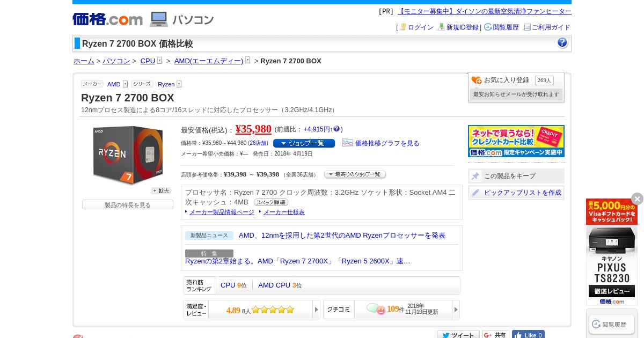Open the Ryzenの第2章始まる feature link

point(298,261)
